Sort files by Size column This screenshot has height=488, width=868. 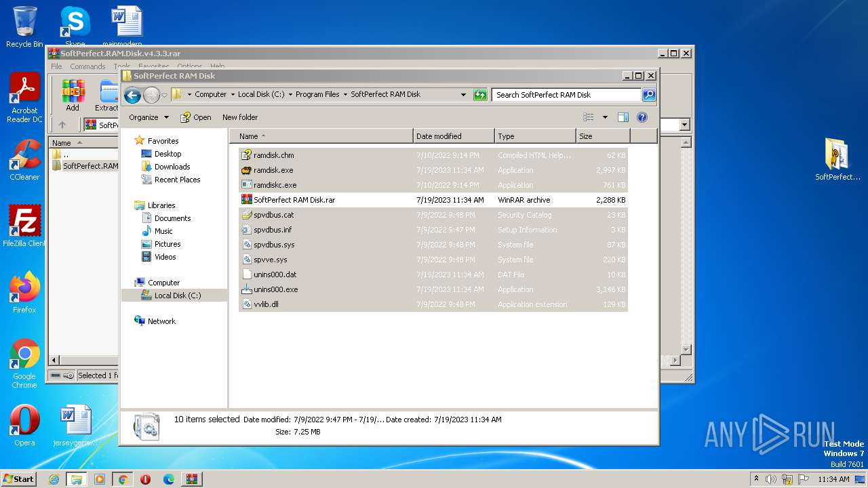point(603,136)
